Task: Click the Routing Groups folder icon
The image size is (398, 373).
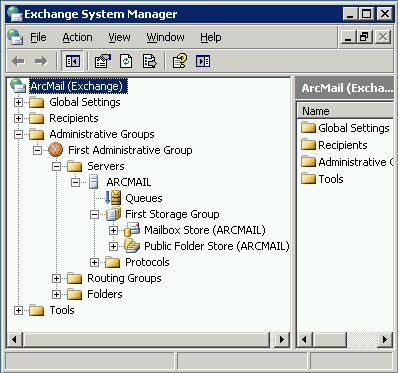Action: tap(75, 278)
